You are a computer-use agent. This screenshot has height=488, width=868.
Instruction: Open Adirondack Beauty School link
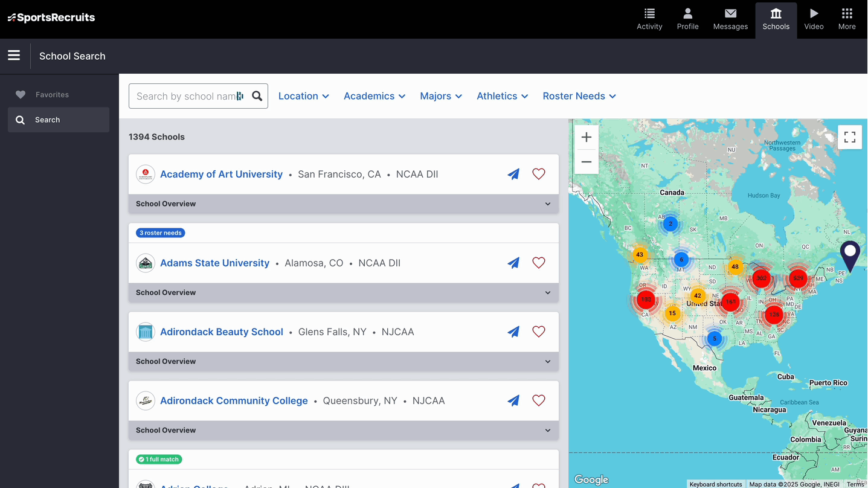coord(221,332)
